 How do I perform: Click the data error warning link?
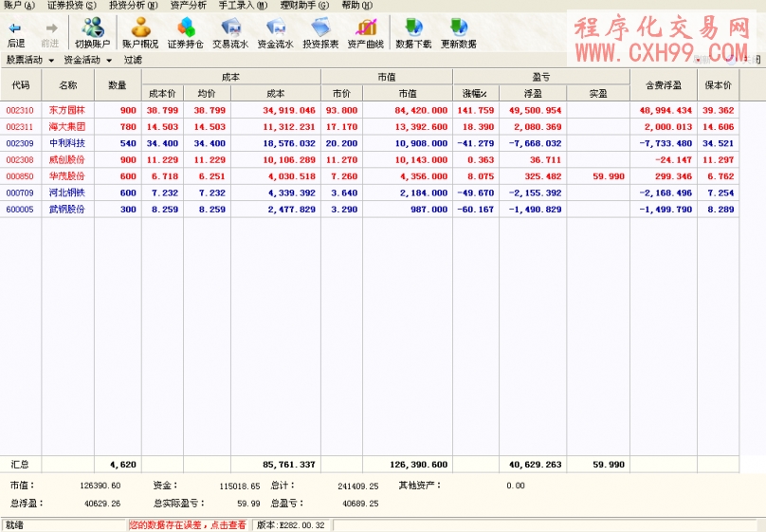point(187,524)
